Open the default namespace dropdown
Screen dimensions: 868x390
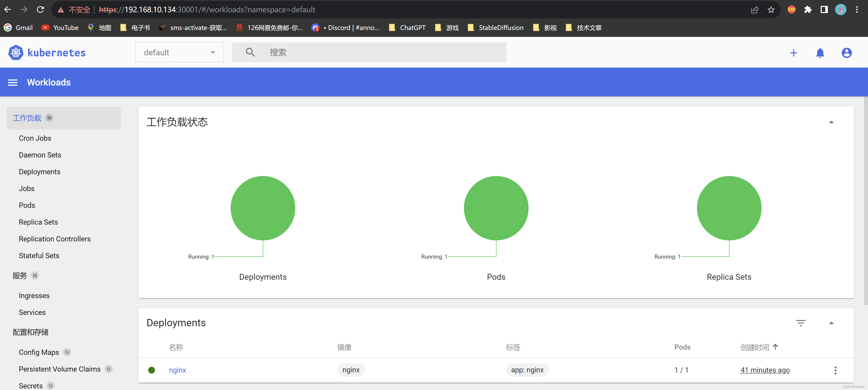click(179, 53)
